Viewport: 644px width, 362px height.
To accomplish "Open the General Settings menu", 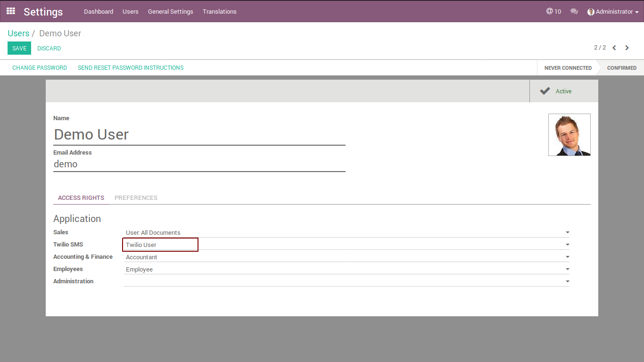I will 170,11.
